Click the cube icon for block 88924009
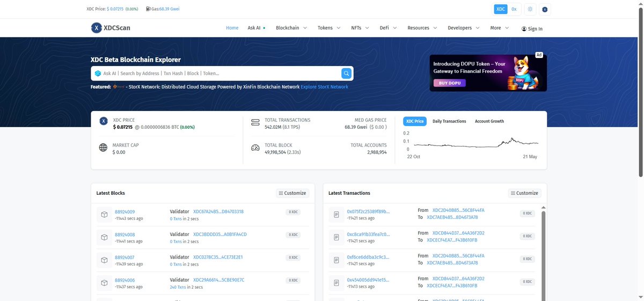 [x=104, y=215]
